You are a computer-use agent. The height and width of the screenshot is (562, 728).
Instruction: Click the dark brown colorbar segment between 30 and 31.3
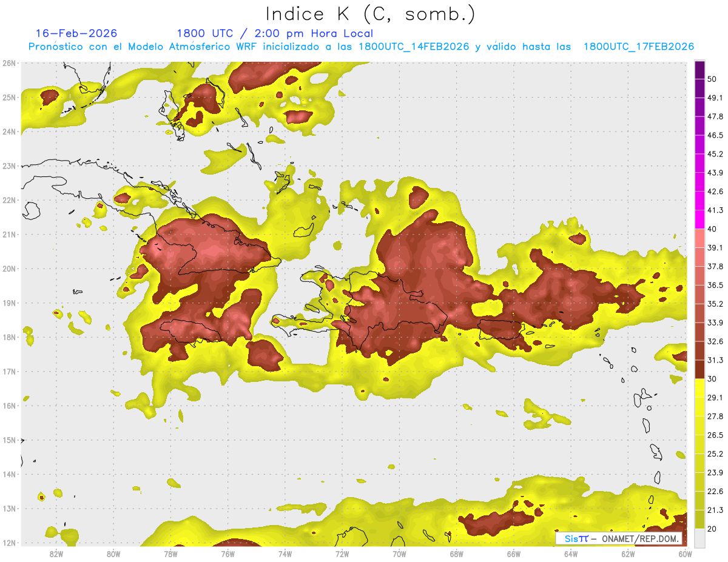tap(699, 369)
